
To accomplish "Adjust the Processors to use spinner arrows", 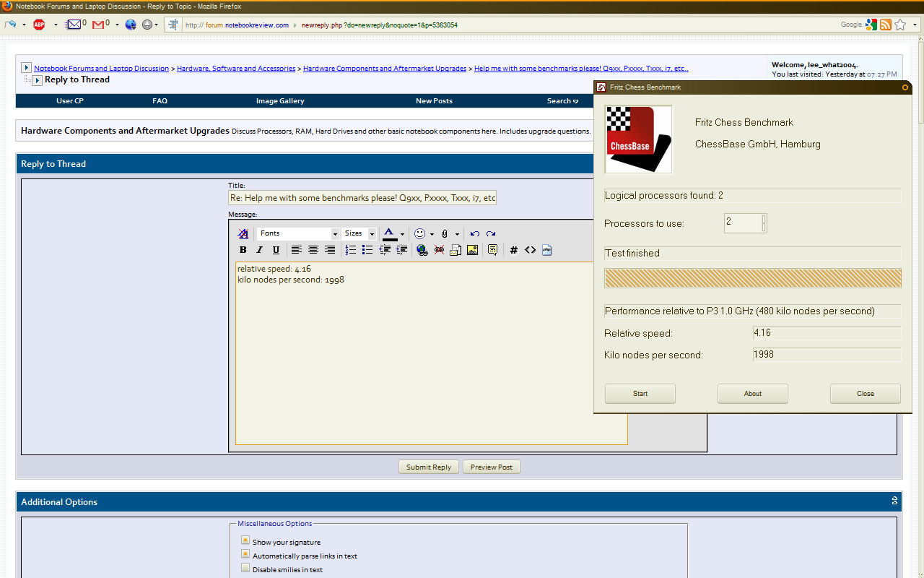I will pos(764,223).
